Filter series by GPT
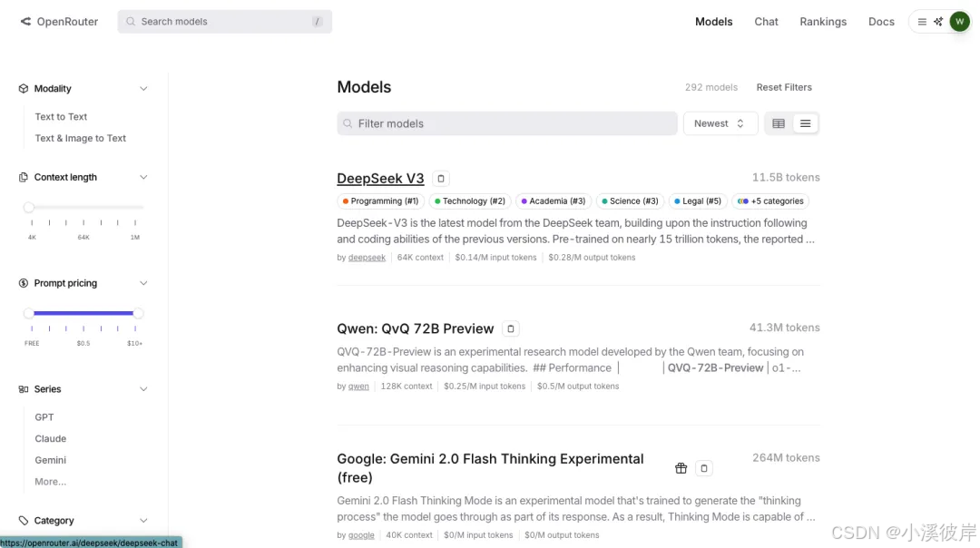This screenshot has height=548, width=980. [44, 417]
